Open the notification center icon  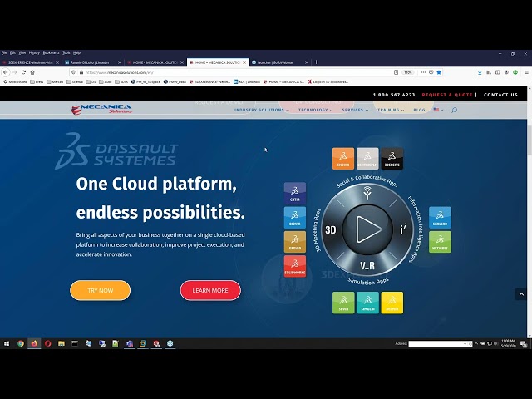pyautogui.click(x=524, y=344)
